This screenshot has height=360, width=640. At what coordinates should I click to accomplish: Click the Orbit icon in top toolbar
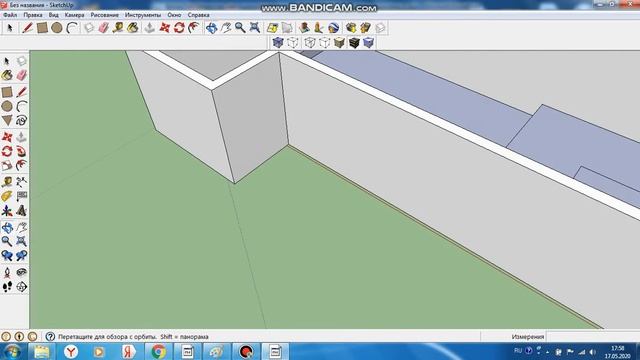coord(211,28)
